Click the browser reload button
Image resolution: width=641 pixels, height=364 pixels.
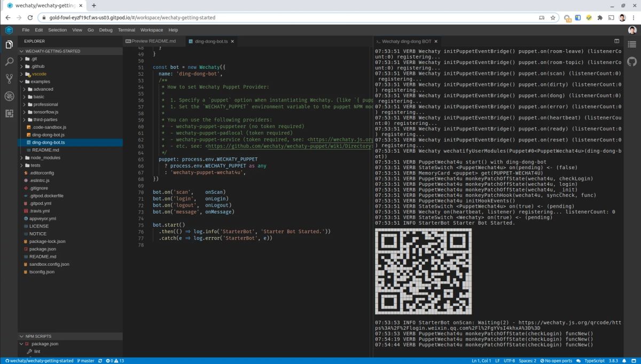click(29, 18)
